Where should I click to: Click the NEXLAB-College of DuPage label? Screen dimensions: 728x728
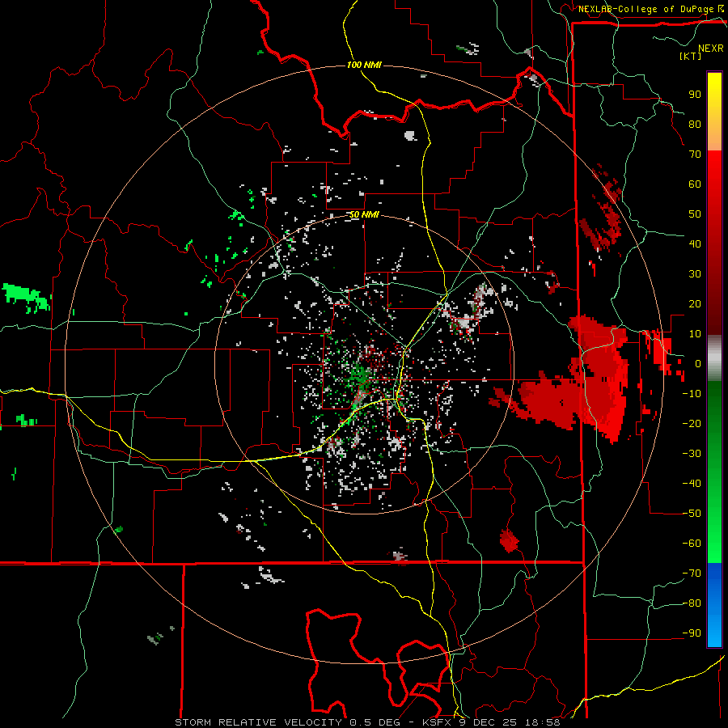[646, 9]
